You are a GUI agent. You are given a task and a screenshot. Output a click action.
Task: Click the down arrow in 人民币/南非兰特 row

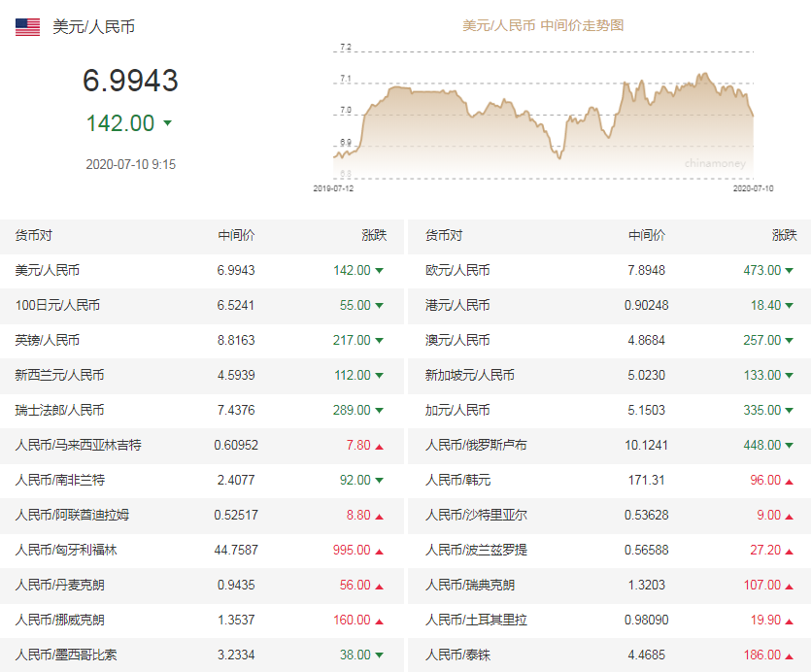click(379, 481)
